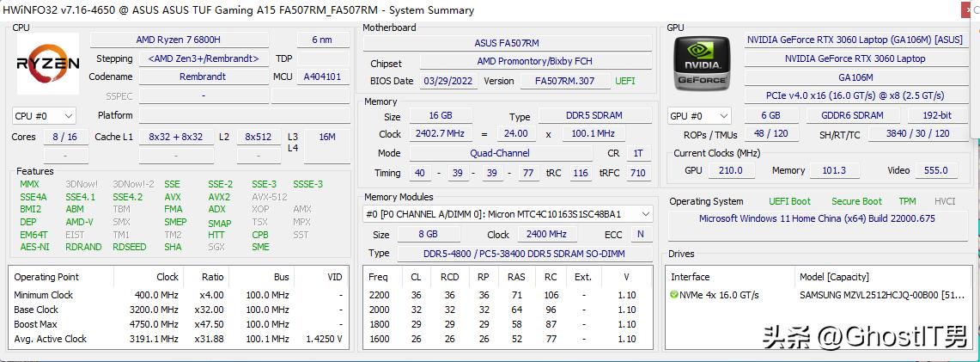Image resolution: width=980 pixels, height=362 pixels.
Task: Click the AMD Ryzen logo image
Action: pyautogui.click(x=48, y=64)
